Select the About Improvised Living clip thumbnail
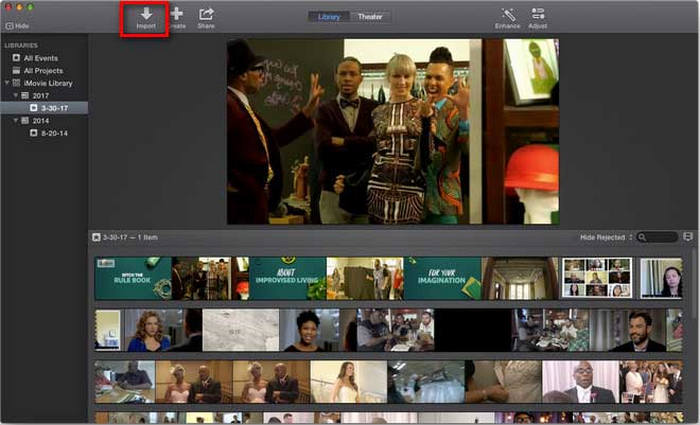This screenshot has width=700, height=425. [x=288, y=278]
